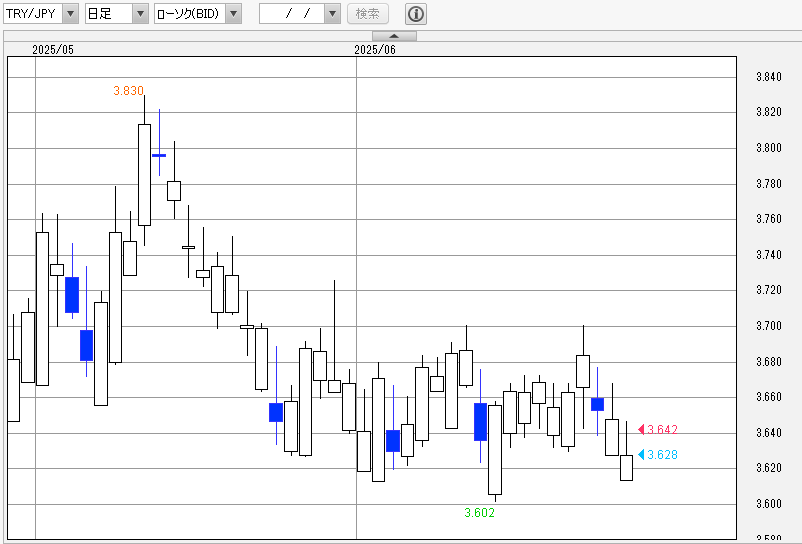Click the red 3.642 price marker
802x544 pixels.
pyautogui.click(x=658, y=429)
